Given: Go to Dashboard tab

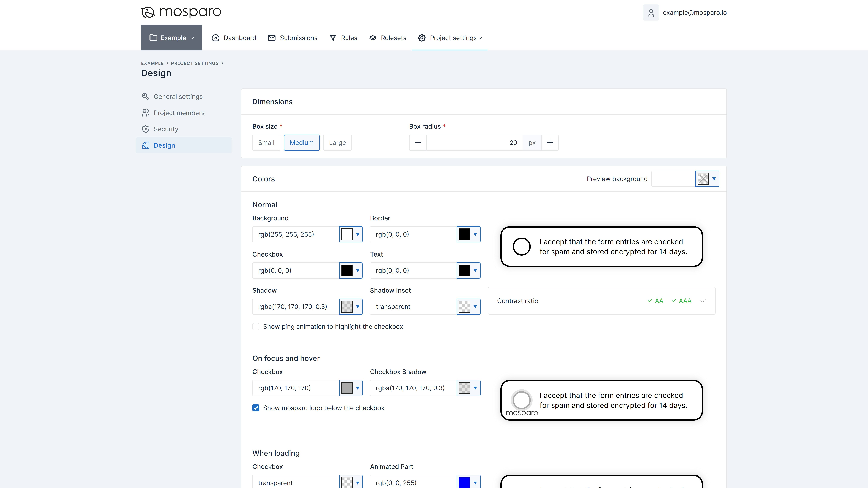Looking at the screenshot, I should pyautogui.click(x=234, y=38).
